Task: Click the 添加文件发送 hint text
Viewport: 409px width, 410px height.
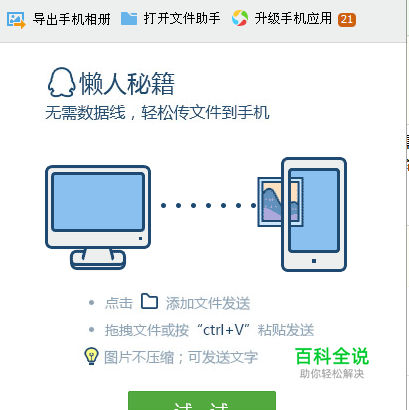Action: pos(208,303)
